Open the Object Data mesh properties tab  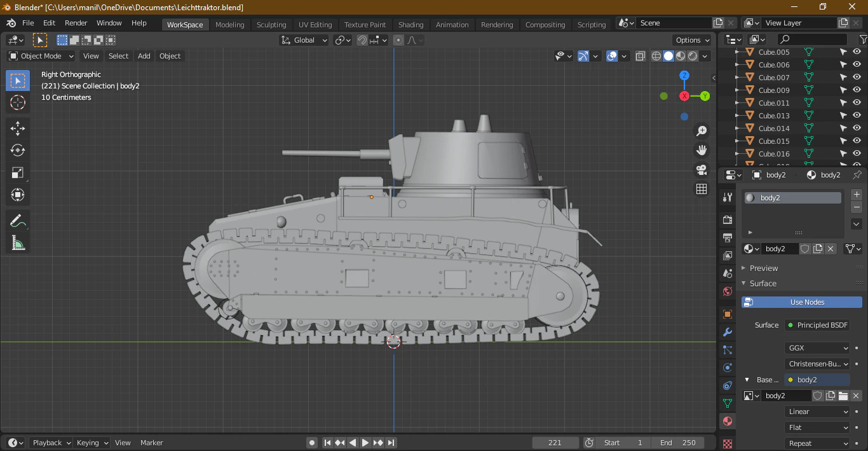(x=728, y=403)
